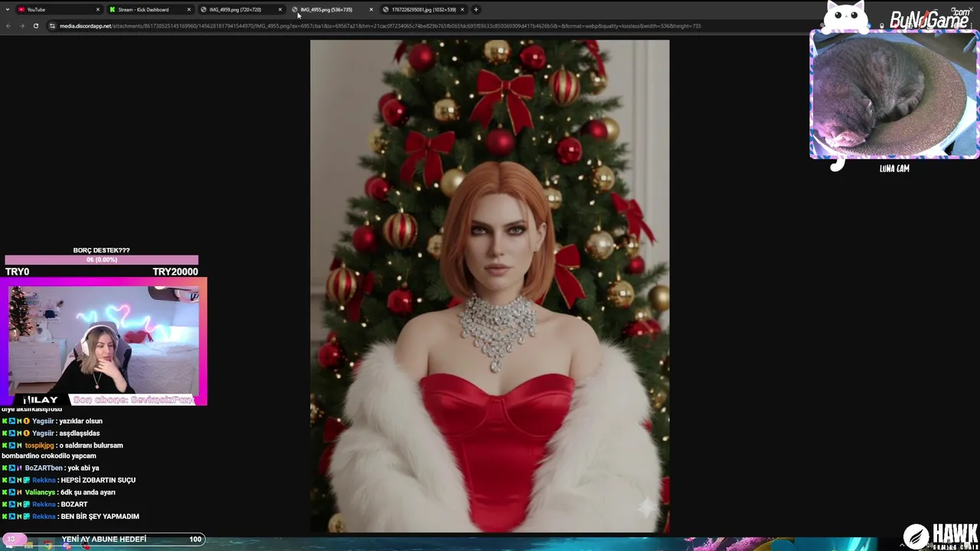Click the BuNoGame logo

929,19
